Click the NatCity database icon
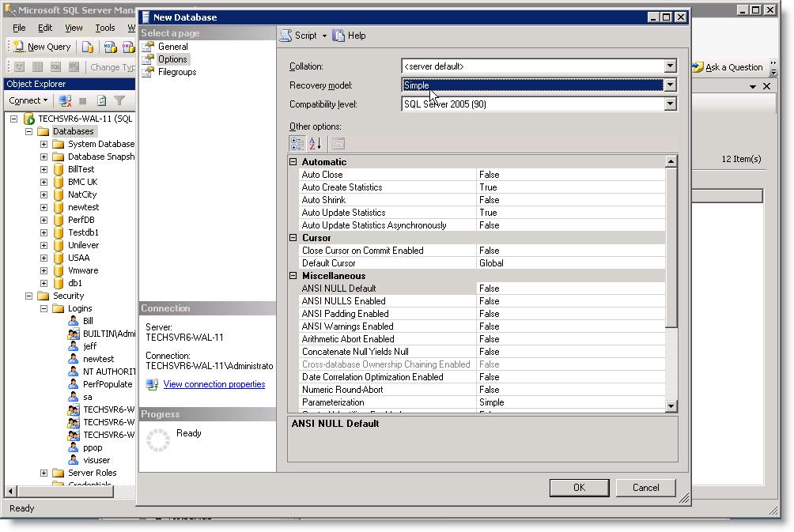The image size is (794, 532). click(x=59, y=195)
